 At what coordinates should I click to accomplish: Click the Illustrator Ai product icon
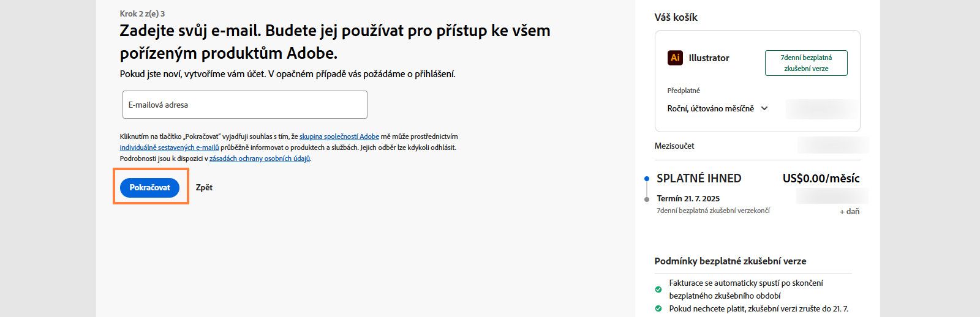point(675,58)
